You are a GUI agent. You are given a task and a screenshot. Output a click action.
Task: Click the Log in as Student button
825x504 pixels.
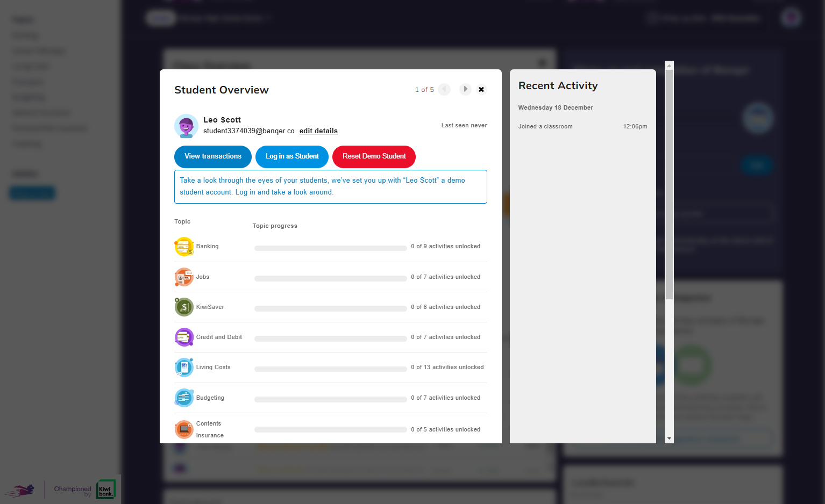pos(292,157)
